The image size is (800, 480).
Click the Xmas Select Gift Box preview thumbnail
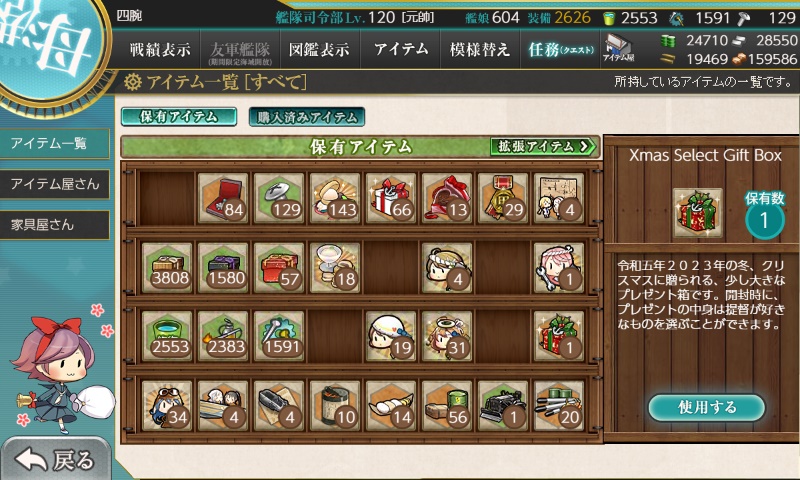click(x=697, y=213)
